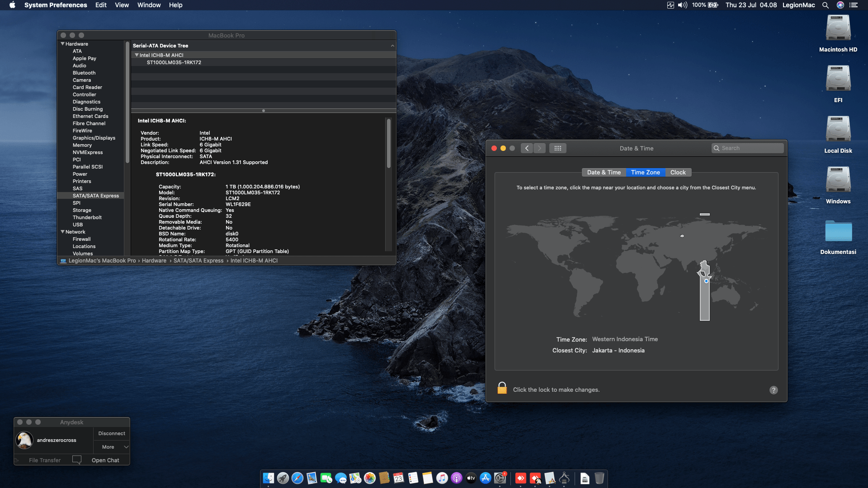The image size is (868, 488).
Task: Click the lock icon in Date & Time
Action: pos(502,388)
